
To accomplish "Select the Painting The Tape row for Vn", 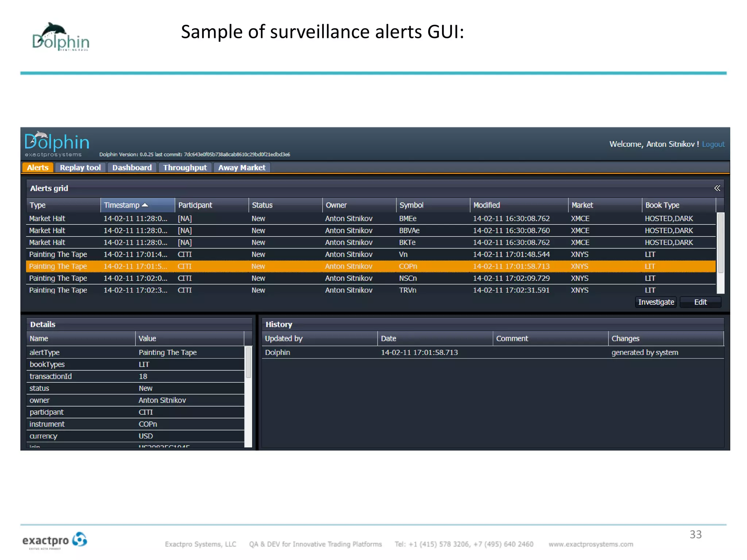I will click(x=371, y=254).
